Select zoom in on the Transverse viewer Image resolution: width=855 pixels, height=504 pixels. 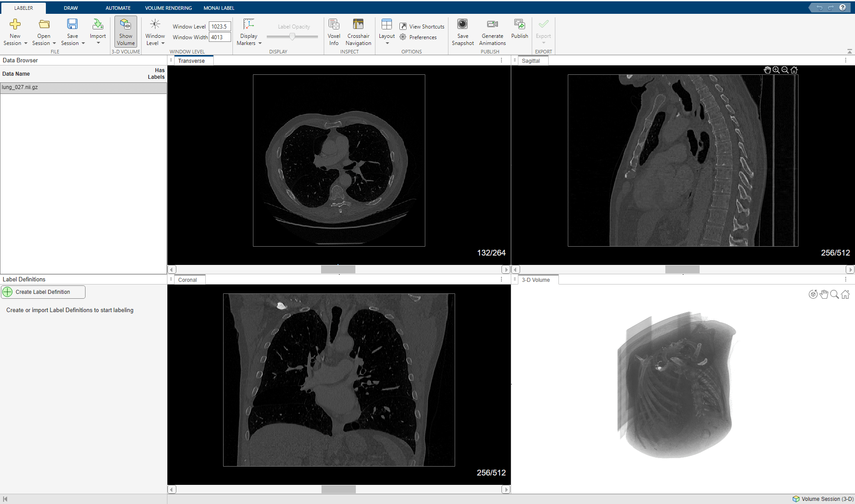point(776,69)
